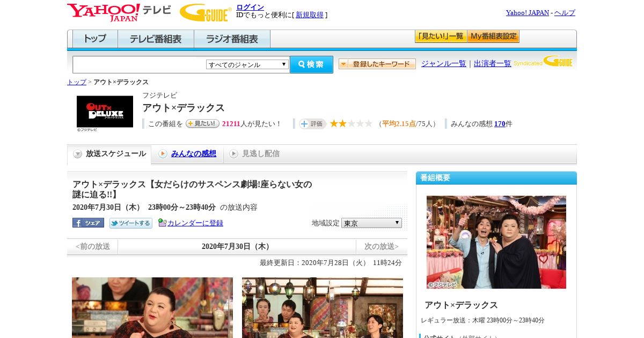
Task: Click the 評価 plus button
Action: [x=313, y=123]
